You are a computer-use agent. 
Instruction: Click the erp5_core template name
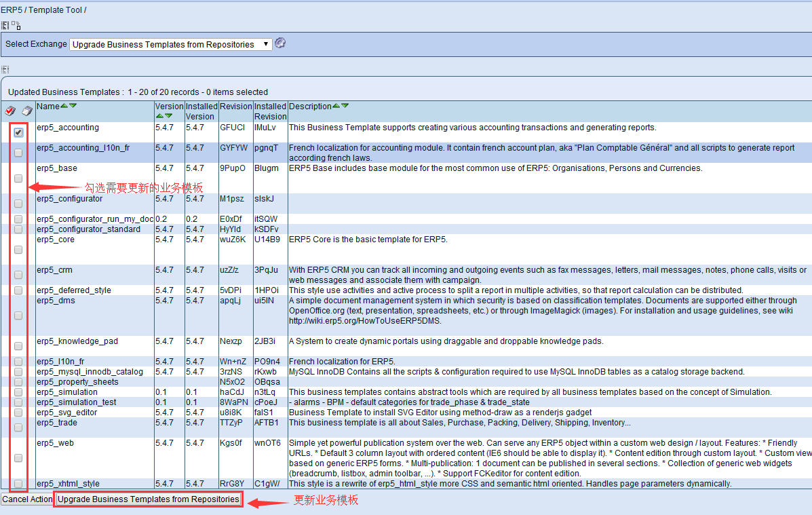pyautogui.click(x=56, y=240)
